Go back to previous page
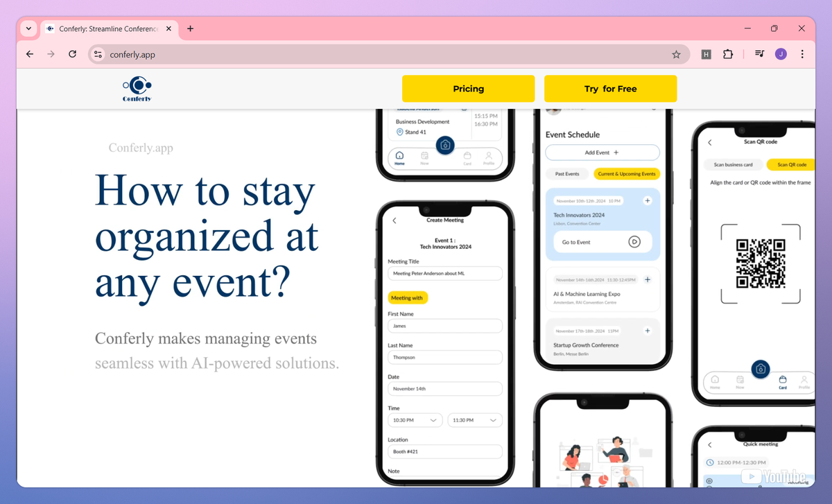Image resolution: width=832 pixels, height=504 pixels. [x=29, y=54]
